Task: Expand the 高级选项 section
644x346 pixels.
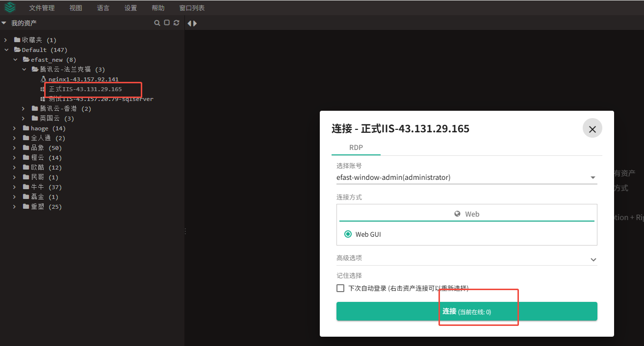Action: pyautogui.click(x=466, y=258)
